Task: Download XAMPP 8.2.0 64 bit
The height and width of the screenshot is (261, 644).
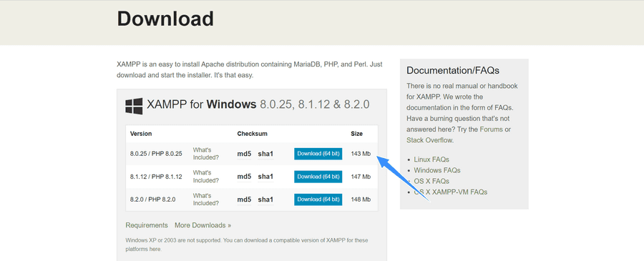Action: [318, 200]
